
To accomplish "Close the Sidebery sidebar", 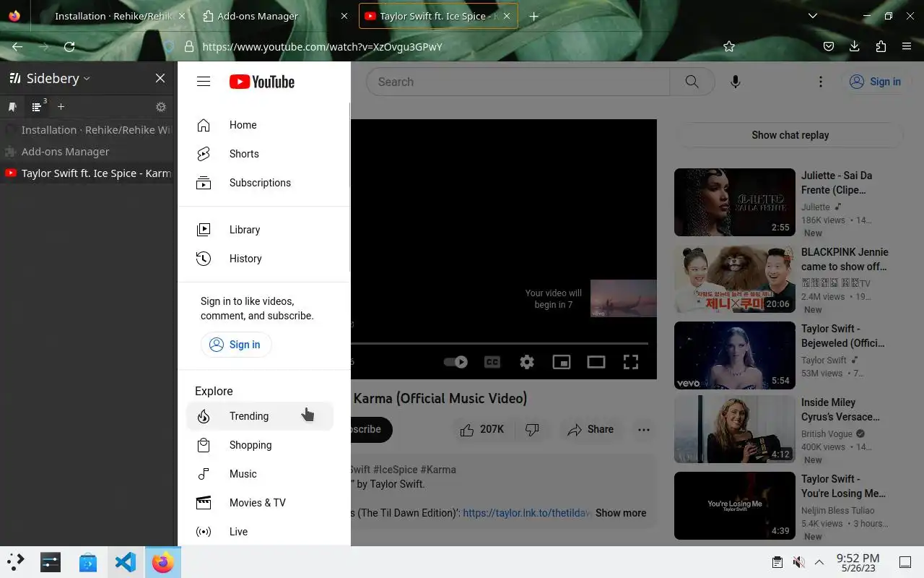I will click(160, 78).
